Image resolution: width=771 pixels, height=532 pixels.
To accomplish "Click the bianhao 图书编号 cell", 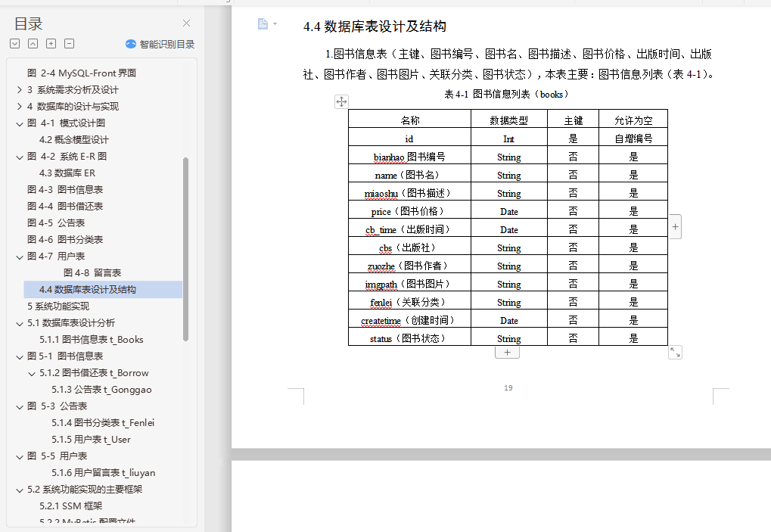I will (x=409, y=157).
